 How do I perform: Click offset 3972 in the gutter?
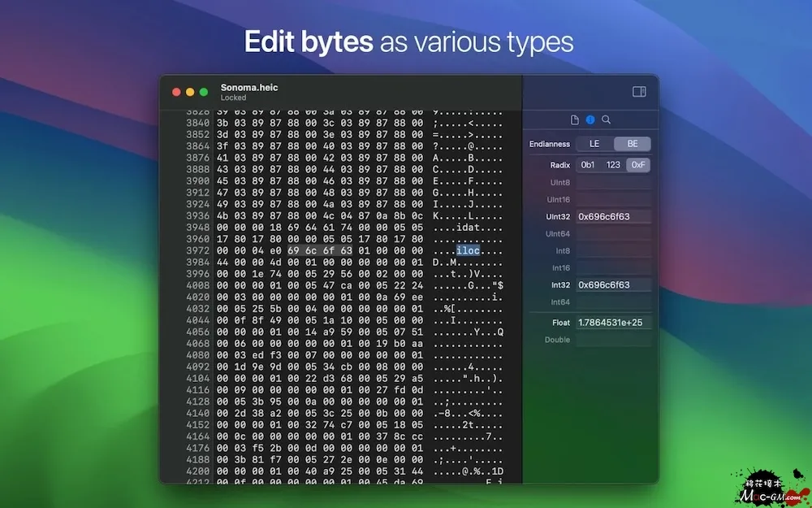tap(198, 251)
